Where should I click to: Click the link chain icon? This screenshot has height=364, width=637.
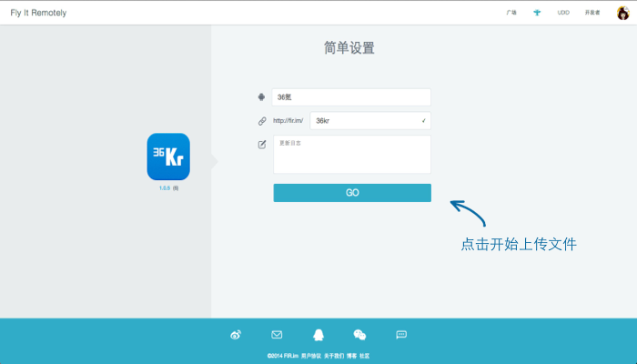click(262, 121)
